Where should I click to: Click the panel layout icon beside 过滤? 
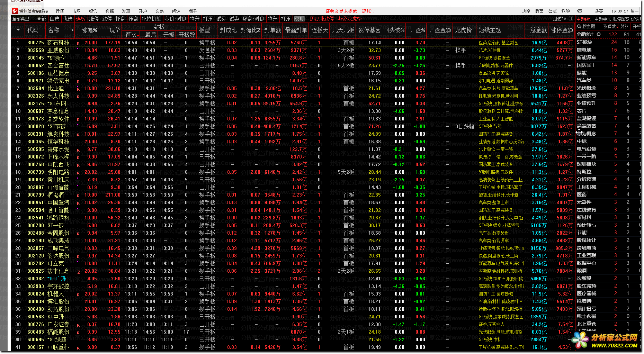571,19
